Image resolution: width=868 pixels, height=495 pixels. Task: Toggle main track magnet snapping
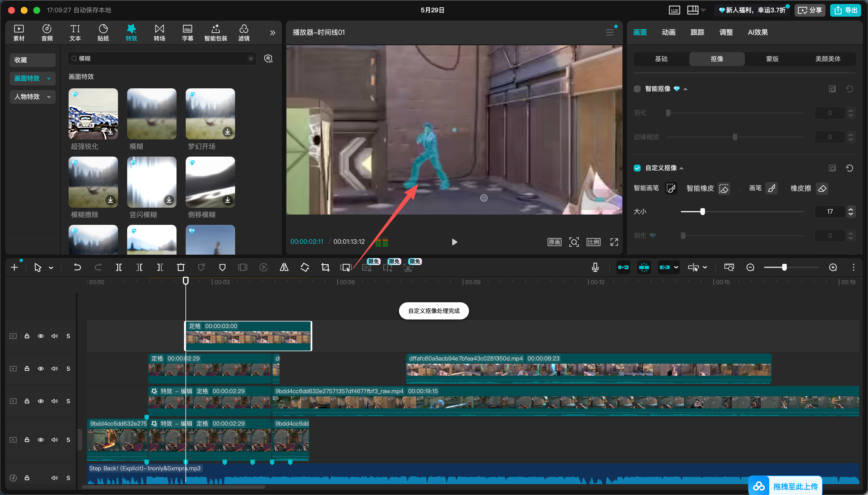click(623, 268)
